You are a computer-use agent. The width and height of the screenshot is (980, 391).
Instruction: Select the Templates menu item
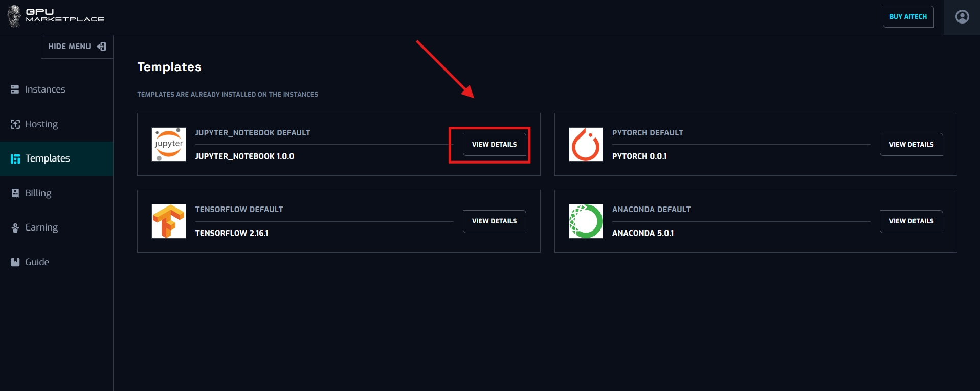tap(48, 158)
